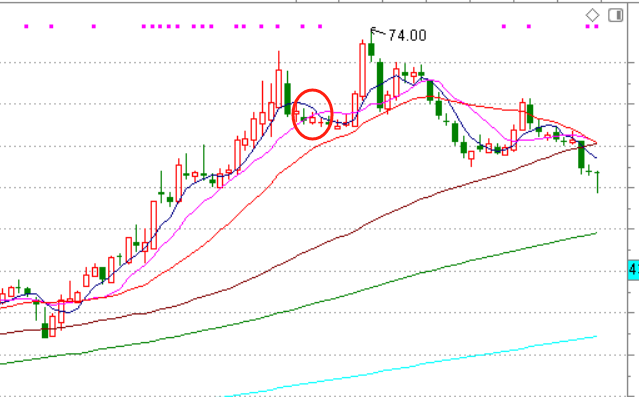Click the red candle in the right-side rebound
This screenshot has width=639, height=397.
click(522, 115)
